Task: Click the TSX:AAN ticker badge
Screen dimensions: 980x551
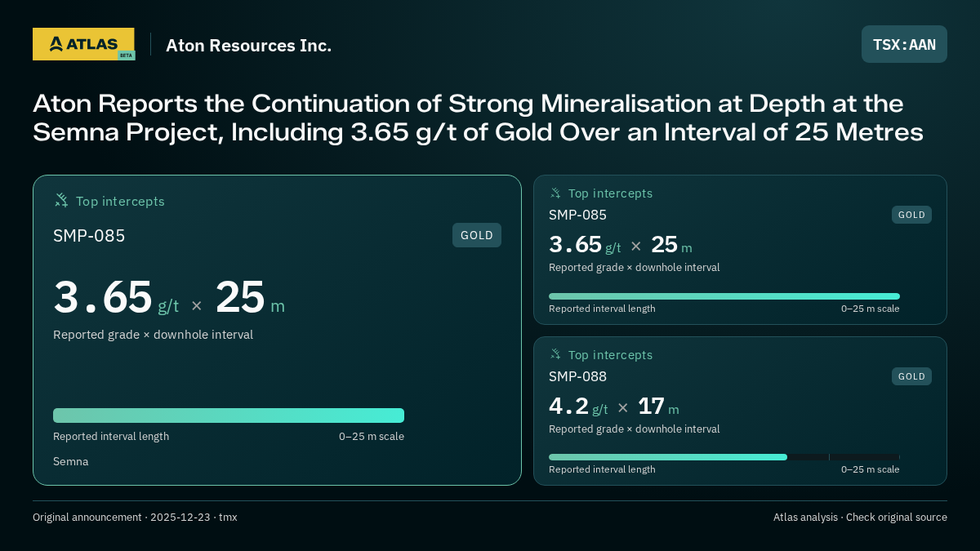Action: [x=904, y=44]
